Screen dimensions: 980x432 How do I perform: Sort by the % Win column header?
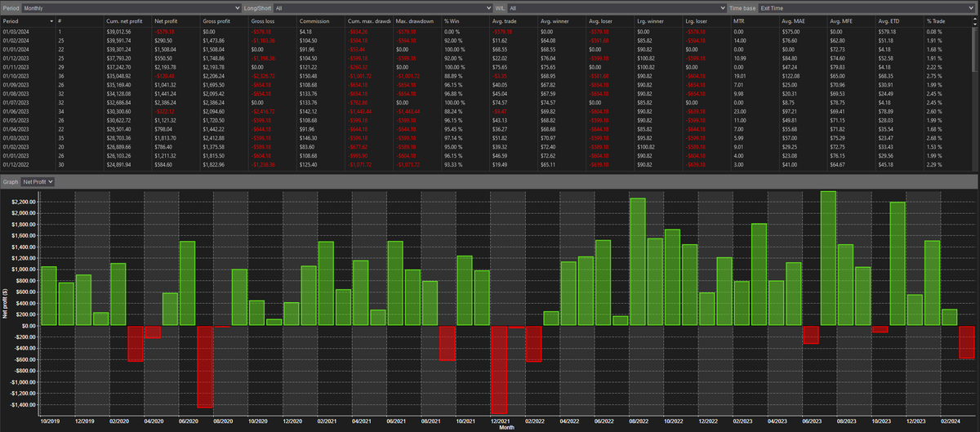(465, 20)
